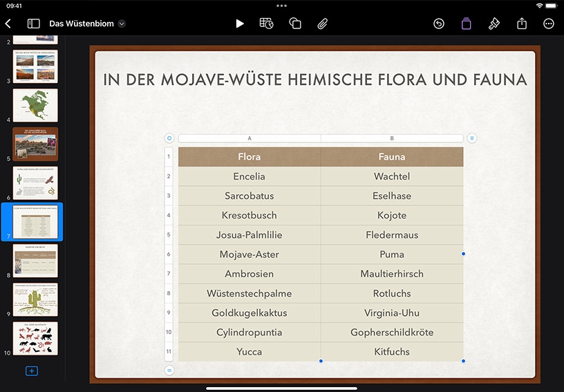564x392 pixels.
Task: Select the Sarcobatus cell
Action: tap(250, 196)
